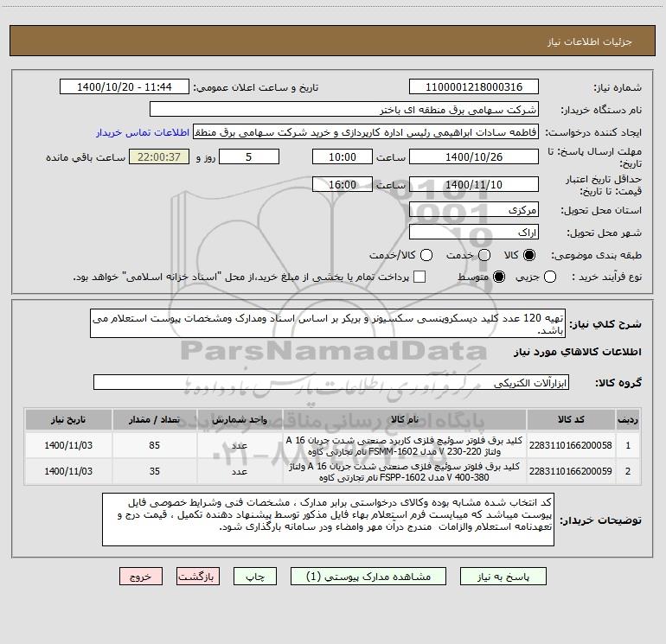666x644 pixels.
Task: Click product code 2283110166200058
Action: click(x=571, y=445)
